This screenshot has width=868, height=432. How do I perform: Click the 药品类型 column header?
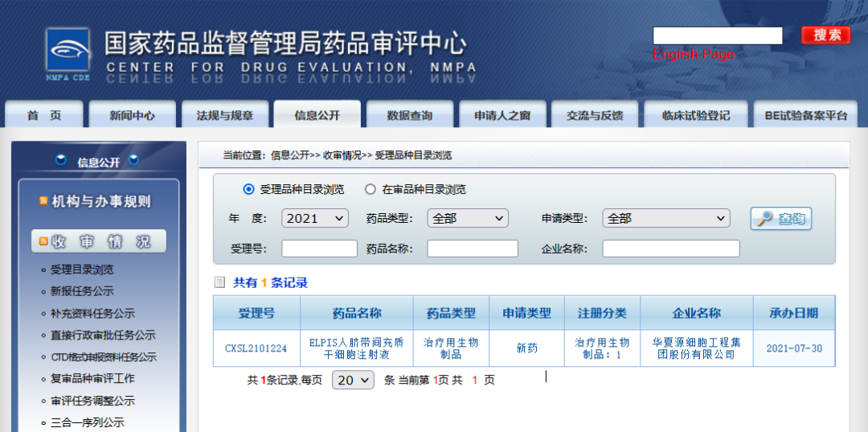click(x=451, y=313)
